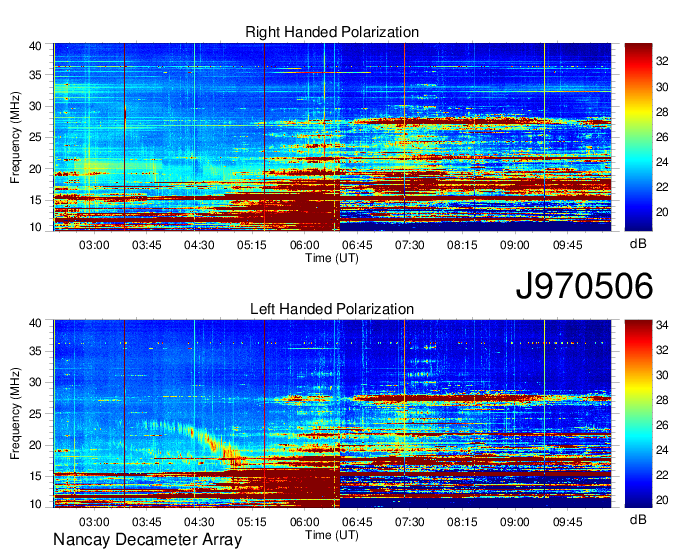Click 03:00 time tick of Left Handed plot
This screenshot has width=680, height=552.
[94, 522]
